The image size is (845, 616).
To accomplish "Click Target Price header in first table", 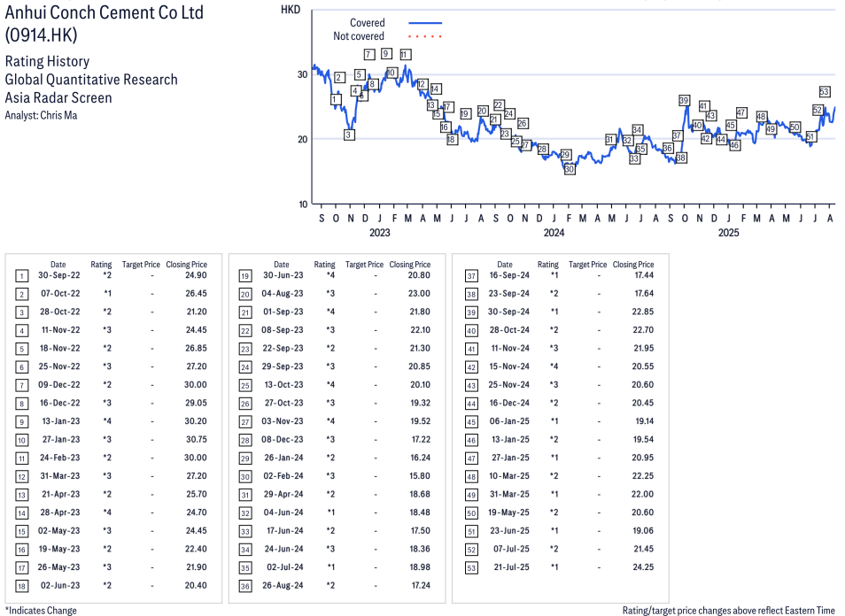I will click(141, 265).
